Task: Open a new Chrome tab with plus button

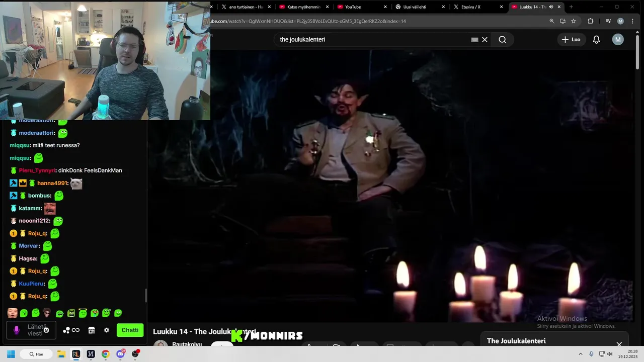Action: 571,7
